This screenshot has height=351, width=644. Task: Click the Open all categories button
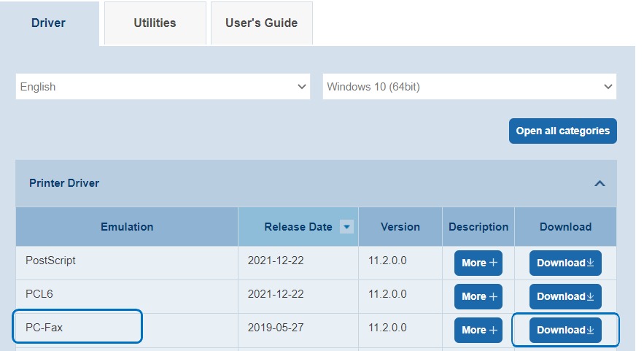(562, 131)
